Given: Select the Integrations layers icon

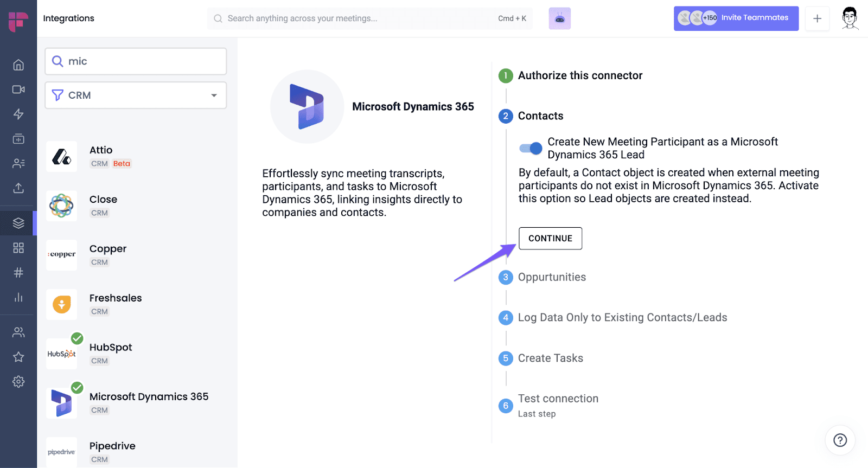Looking at the screenshot, I should coord(18,223).
